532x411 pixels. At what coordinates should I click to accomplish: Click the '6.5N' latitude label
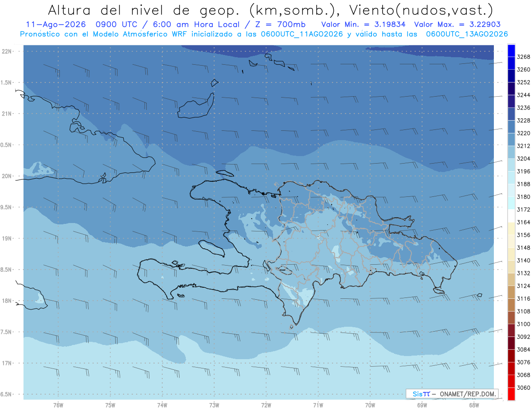point(6,394)
